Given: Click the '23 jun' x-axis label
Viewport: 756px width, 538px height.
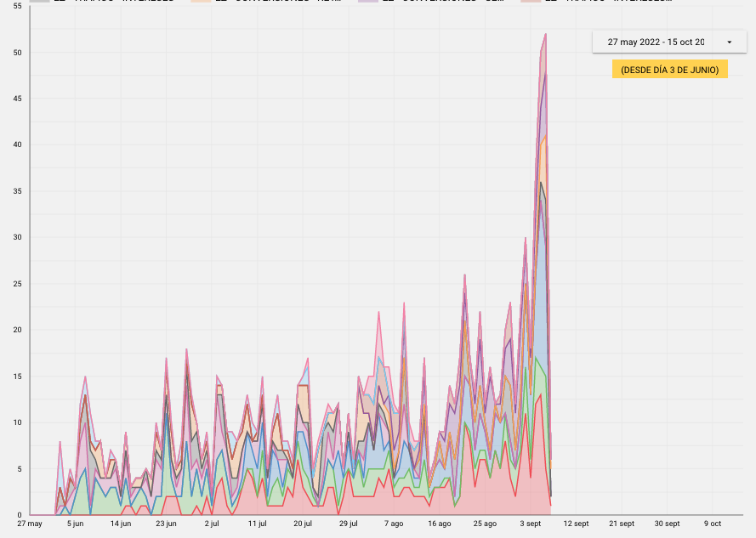Looking at the screenshot, I should (x=167, y=524).
